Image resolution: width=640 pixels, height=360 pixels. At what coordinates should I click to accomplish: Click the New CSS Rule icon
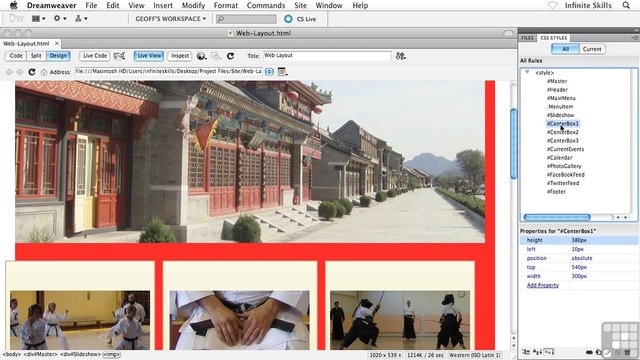[598, 352]
